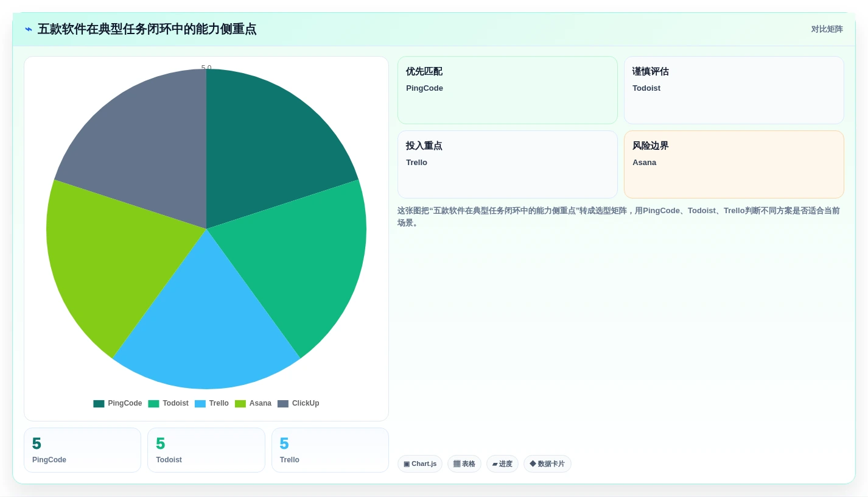Toggle ClickUp legend color swatch
Screen dimensions: 868x497
[x=283, y=404]
